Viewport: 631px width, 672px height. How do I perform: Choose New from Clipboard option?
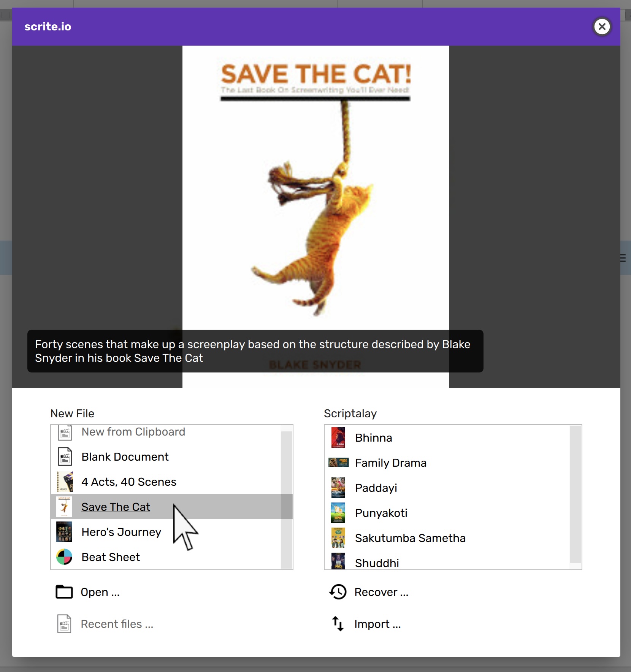click(133, 432)
